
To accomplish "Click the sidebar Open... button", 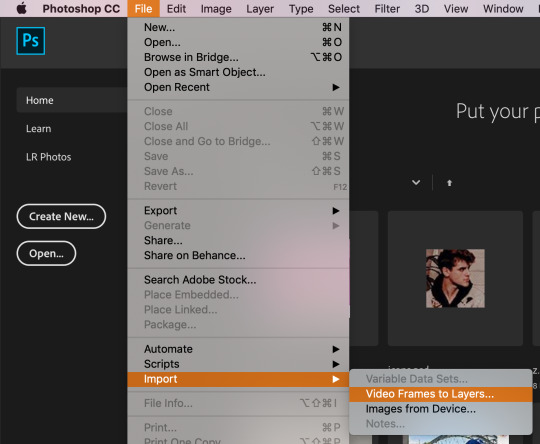I will (x=46, y=254).
